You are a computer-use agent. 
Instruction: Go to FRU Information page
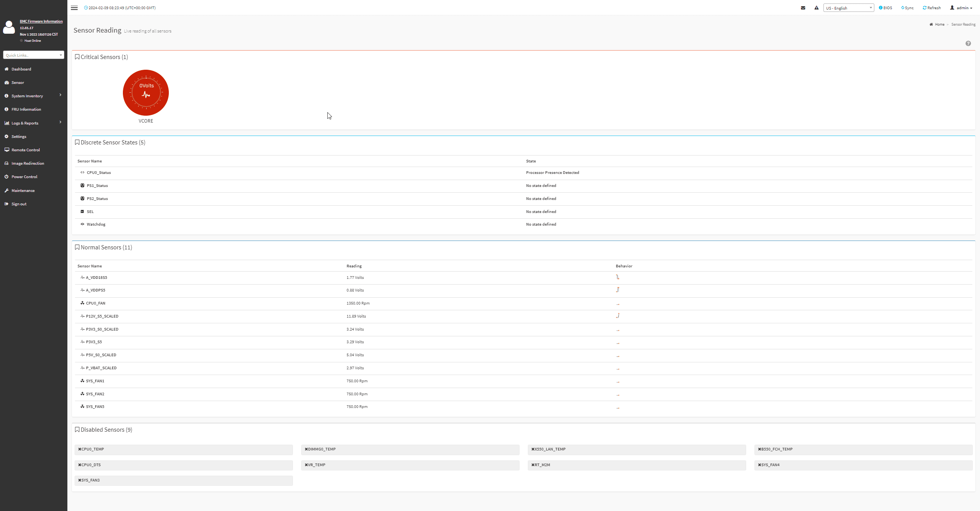(26, 109)
